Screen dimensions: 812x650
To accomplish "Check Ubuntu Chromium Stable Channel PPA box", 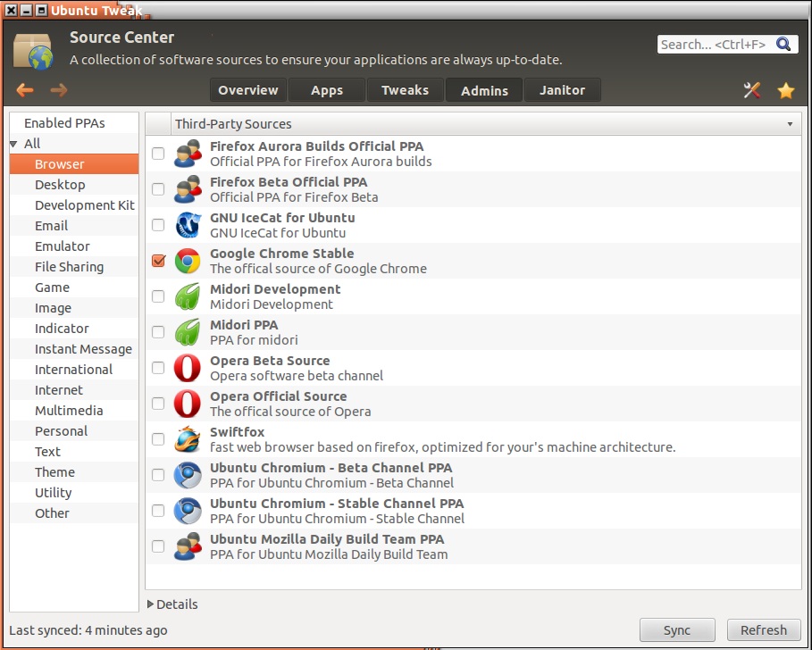I will pos(158,511).
